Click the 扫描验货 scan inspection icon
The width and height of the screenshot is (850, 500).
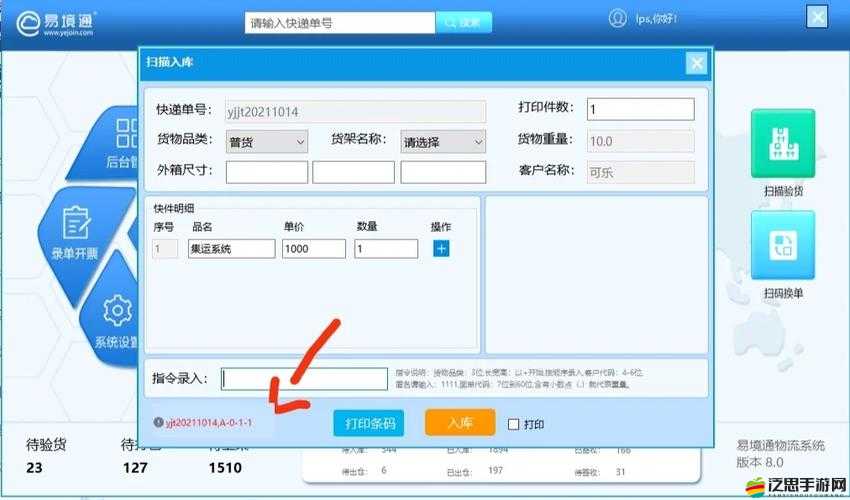coord(782,143)
